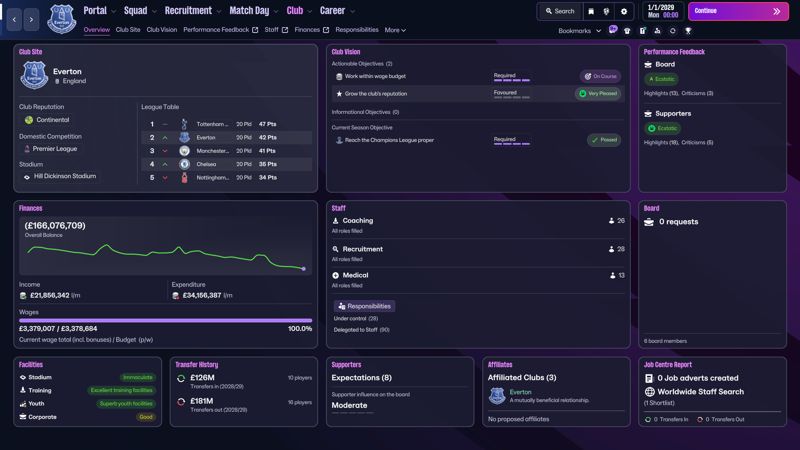The image size is (800, 450).
Task: Click the Favoured priority bar for club reputation
Action: 512,97
